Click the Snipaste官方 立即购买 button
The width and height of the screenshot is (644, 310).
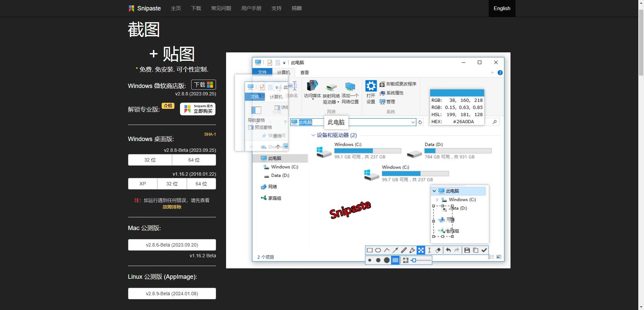click(198, 109)
